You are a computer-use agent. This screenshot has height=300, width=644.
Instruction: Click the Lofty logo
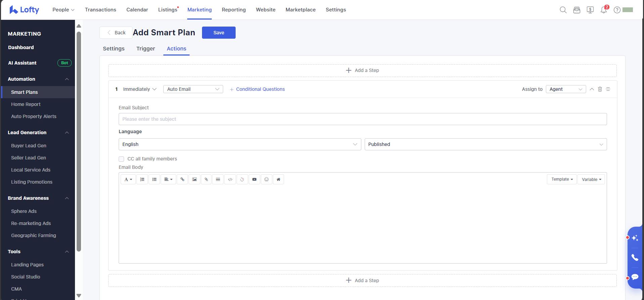coord(24,10)
